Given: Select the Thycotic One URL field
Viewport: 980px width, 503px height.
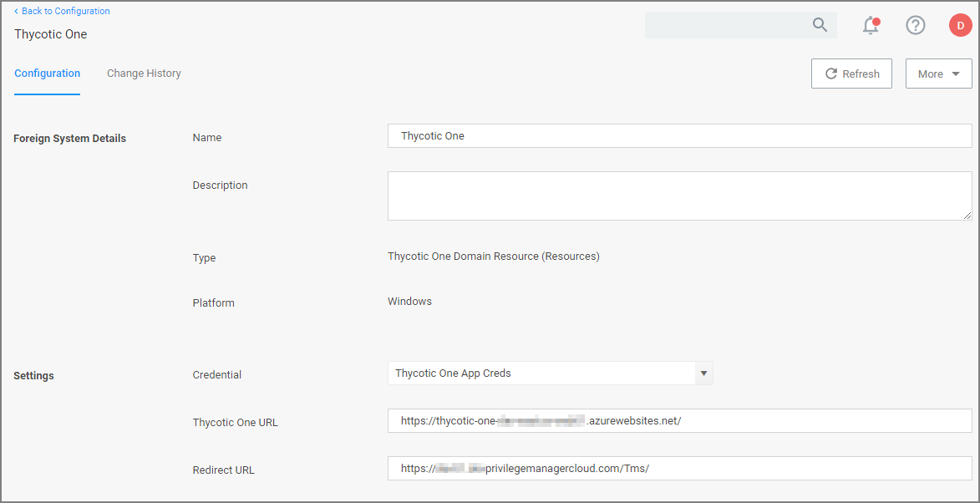Looking at the screenshot, I should coord(585,420).
